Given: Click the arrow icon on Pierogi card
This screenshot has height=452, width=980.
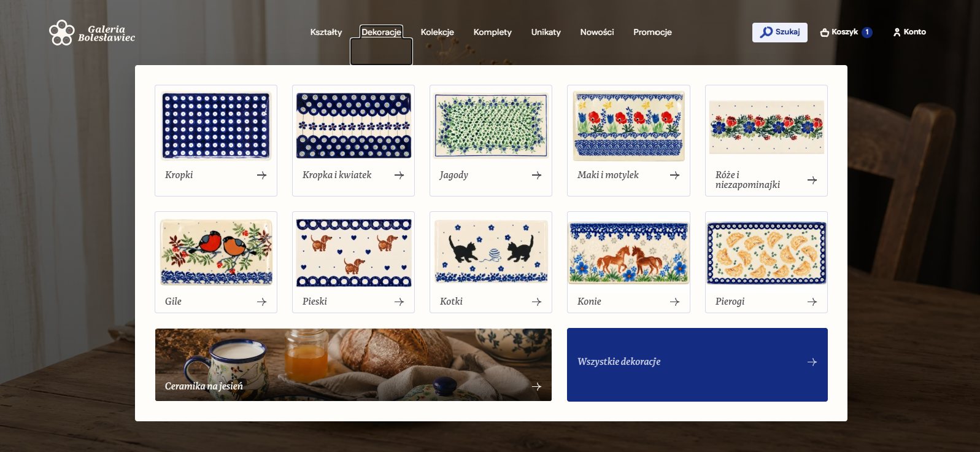Looking at the screenshot, I should point(812,302).
